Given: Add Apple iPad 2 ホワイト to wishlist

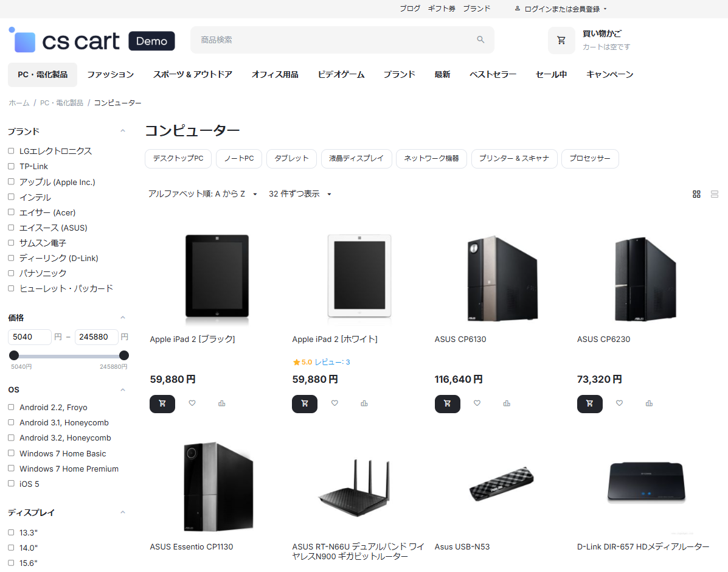Looking at the screenshot, I should pos(335,403).
